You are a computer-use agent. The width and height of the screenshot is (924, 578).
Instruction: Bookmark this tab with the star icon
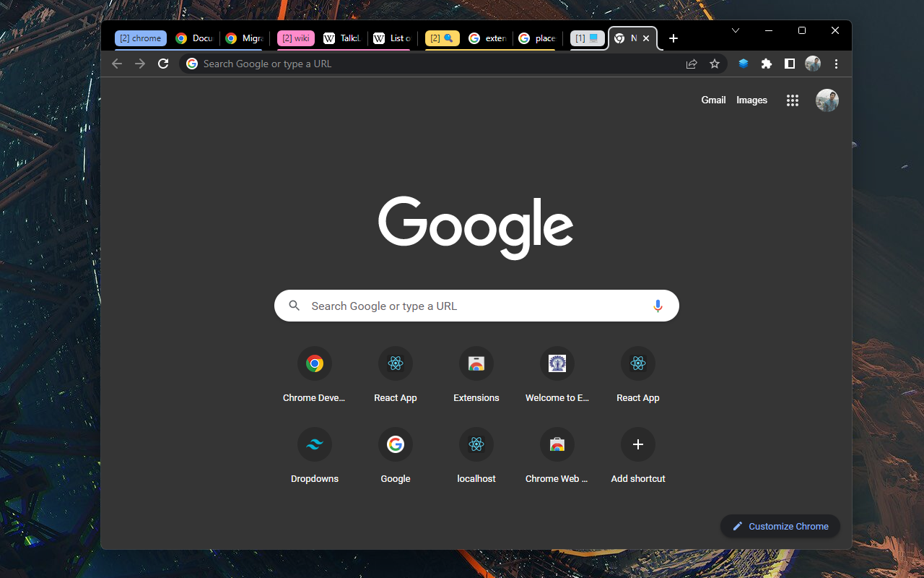tap(715, 64)
